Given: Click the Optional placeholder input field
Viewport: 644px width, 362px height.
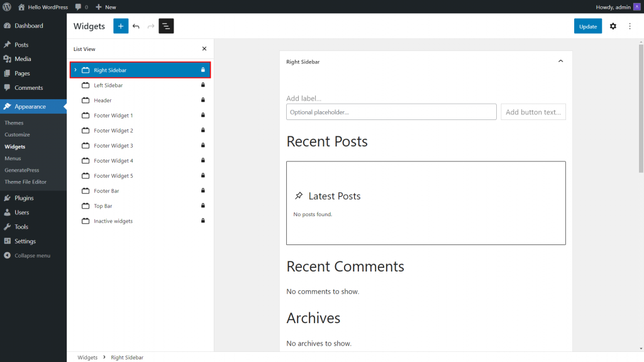Looking at the screenshot, I should pyautogui.click(x=390, y=111).
